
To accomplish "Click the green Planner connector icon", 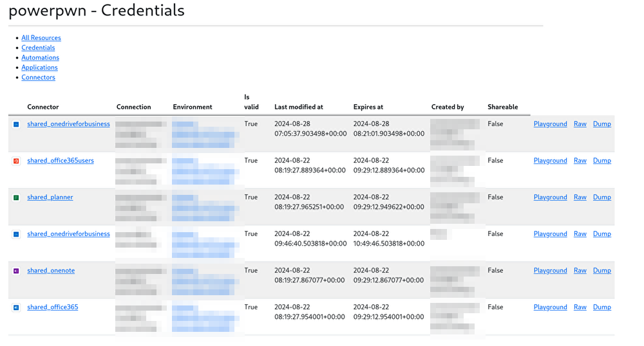I will (16, 197).
